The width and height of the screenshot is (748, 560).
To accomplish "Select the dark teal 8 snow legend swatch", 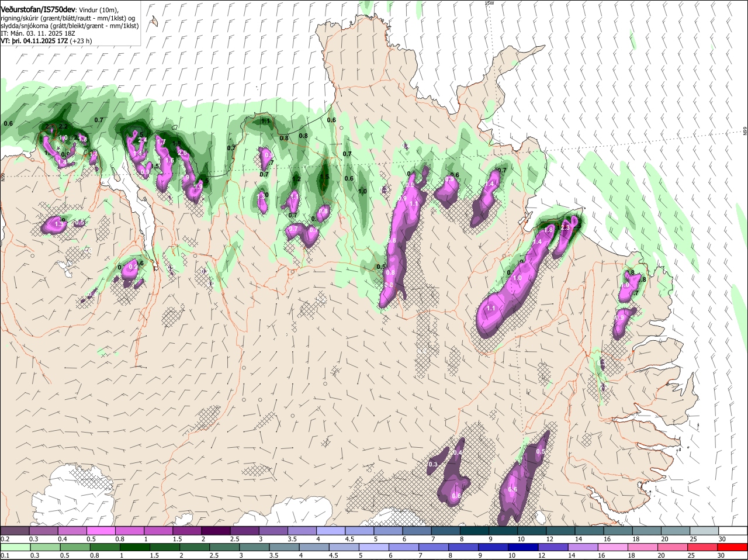I will (x=474, y=530).
